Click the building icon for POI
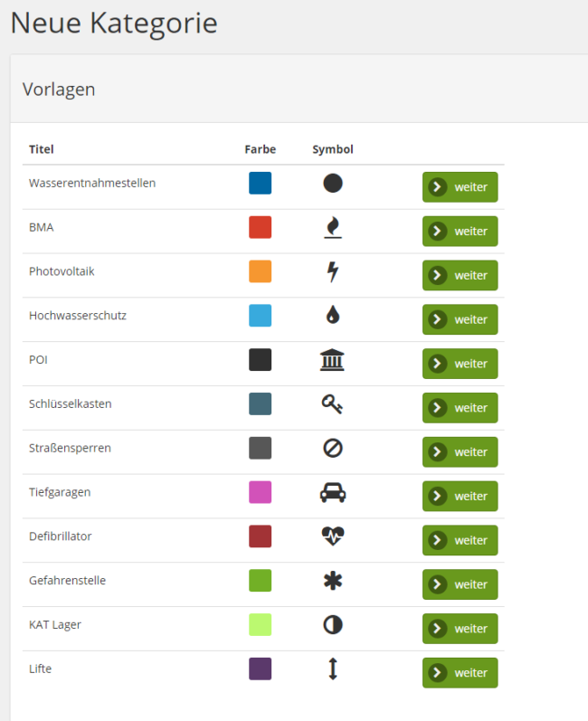Viewport: 588px width, 721px height. pyautogui.click(x=333, y=360)
